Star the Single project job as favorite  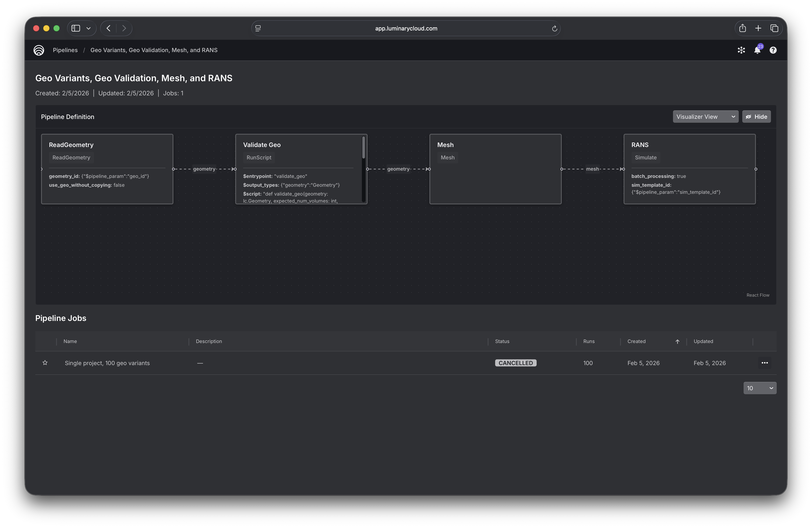click(45, 363)
